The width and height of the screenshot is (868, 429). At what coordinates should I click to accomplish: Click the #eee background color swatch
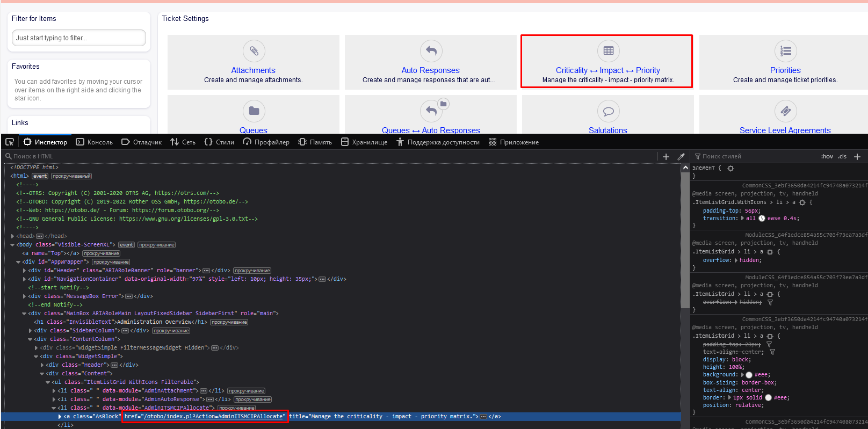coord(749,375)
